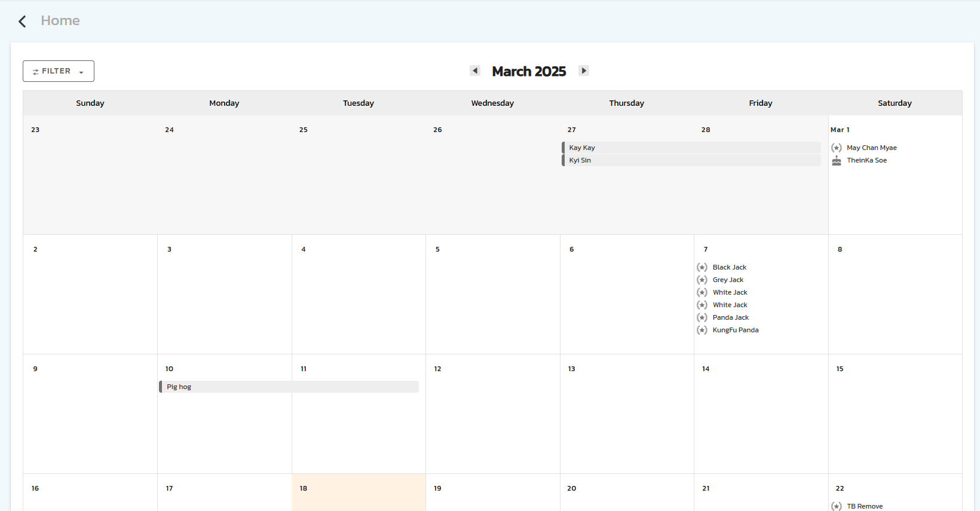Select day 12 cell number
Screen dimensions: 980x511
pos(437,369)
